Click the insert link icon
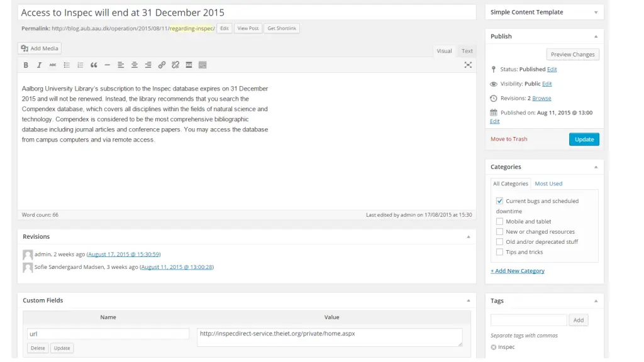This screenshot has width=644, height=362. 162,65
